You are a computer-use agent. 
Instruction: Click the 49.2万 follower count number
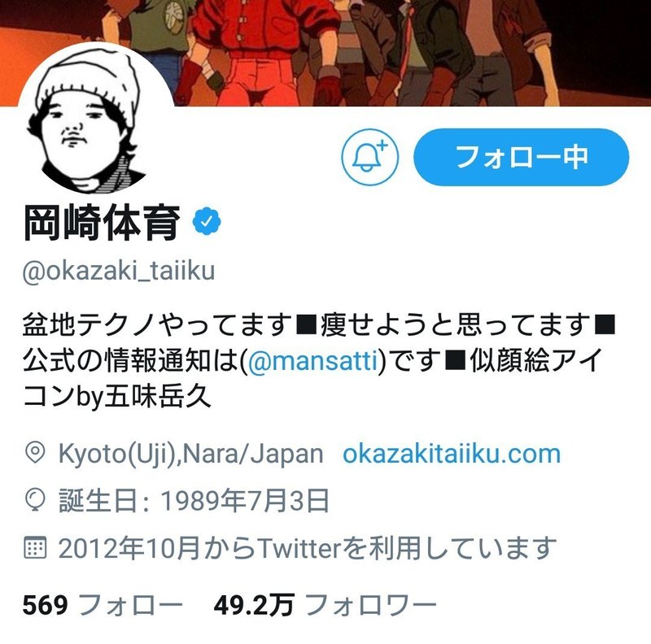coord(254,604)
